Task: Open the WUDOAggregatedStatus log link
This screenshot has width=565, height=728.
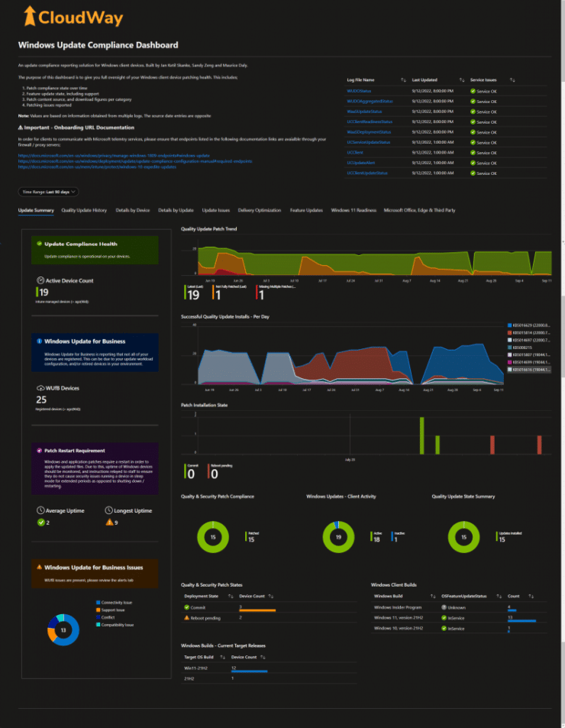Action: tap(370, 101)
